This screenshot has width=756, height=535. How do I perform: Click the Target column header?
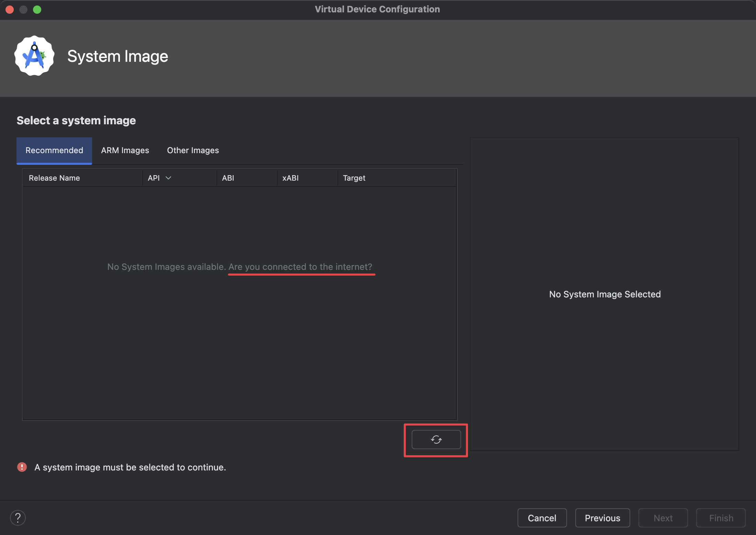tap(354, 178)
